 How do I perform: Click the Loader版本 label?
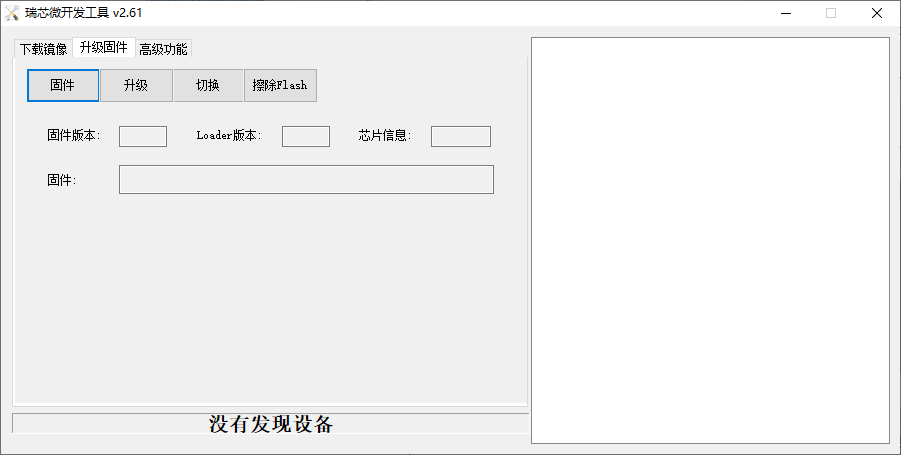pyautogui.click(x=229, y=136)
